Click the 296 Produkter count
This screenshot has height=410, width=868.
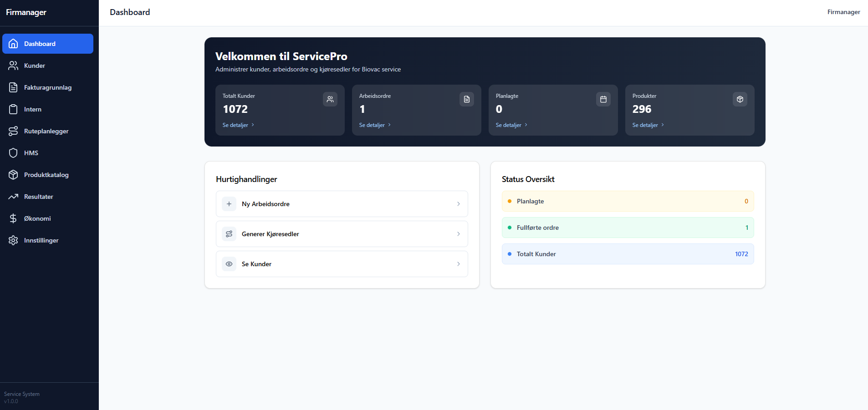pyautogui.click(x=642, y=109)
